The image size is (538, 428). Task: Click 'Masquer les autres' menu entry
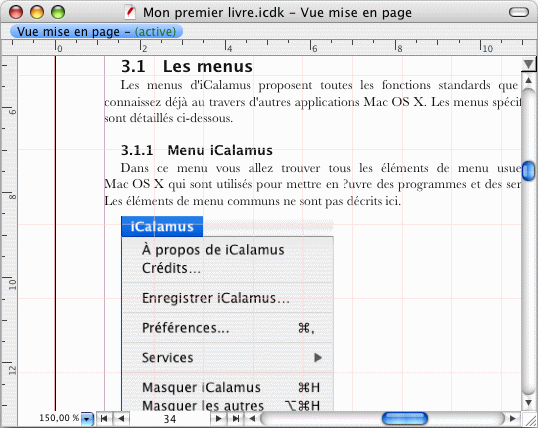(x=228, y=406)
